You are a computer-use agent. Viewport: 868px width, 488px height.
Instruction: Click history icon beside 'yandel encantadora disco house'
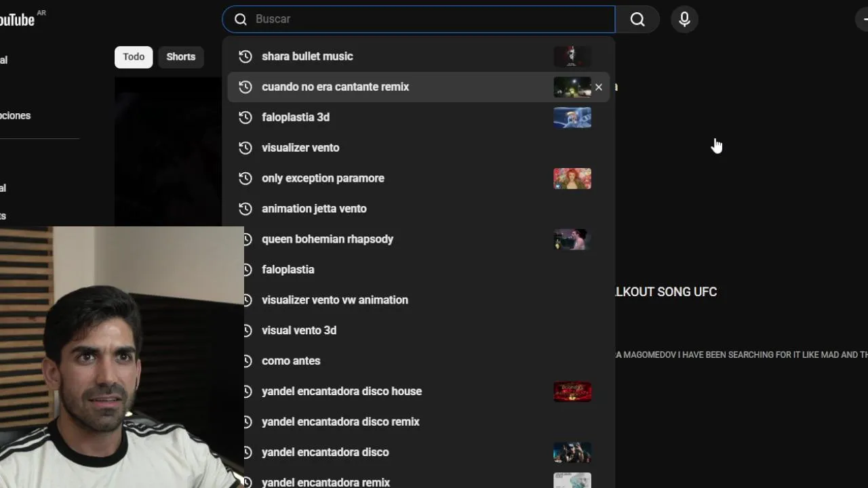click(x=248, y=391)
